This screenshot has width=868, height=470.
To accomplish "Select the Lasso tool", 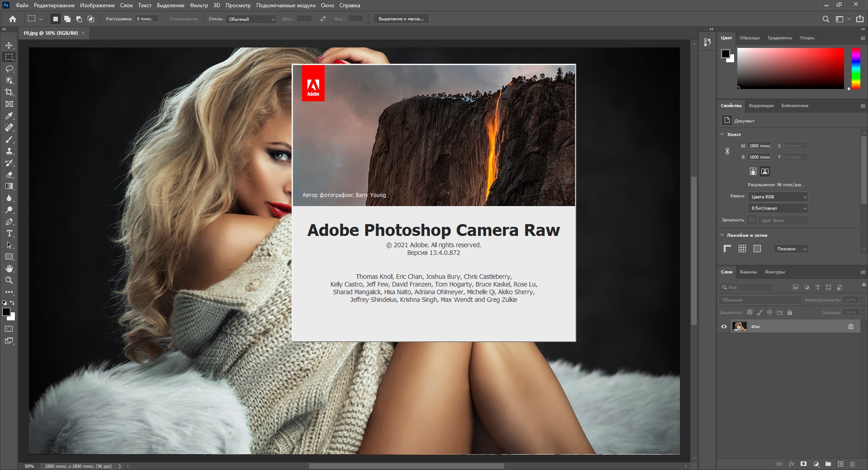I will [9, 69].
